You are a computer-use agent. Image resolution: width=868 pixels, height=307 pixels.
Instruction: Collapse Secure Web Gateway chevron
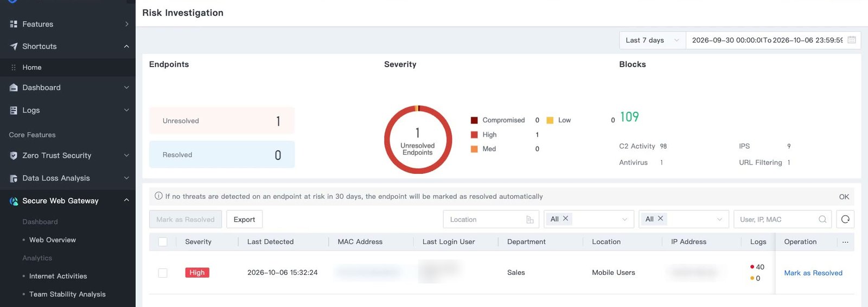click(x=126, y=201)
